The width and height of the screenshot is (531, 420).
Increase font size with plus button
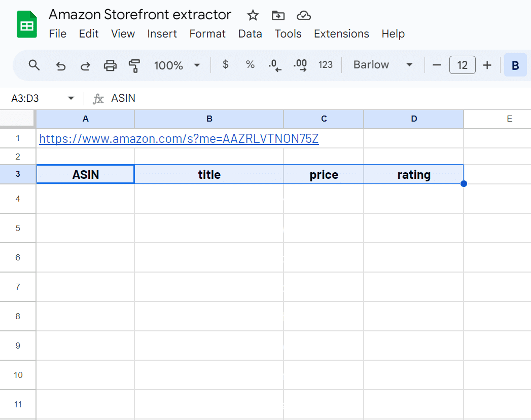pos(487,65)
